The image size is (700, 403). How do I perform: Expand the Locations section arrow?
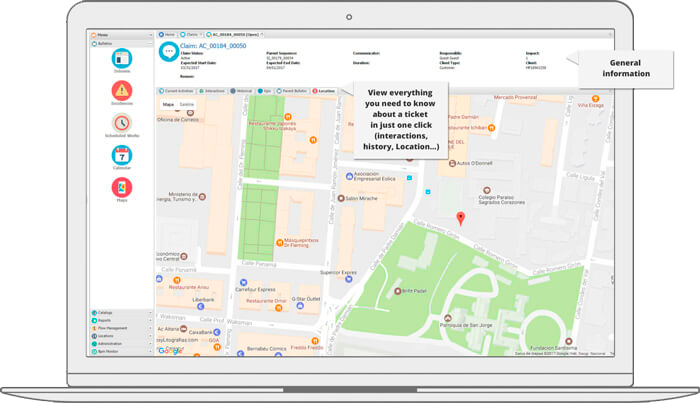150,336
